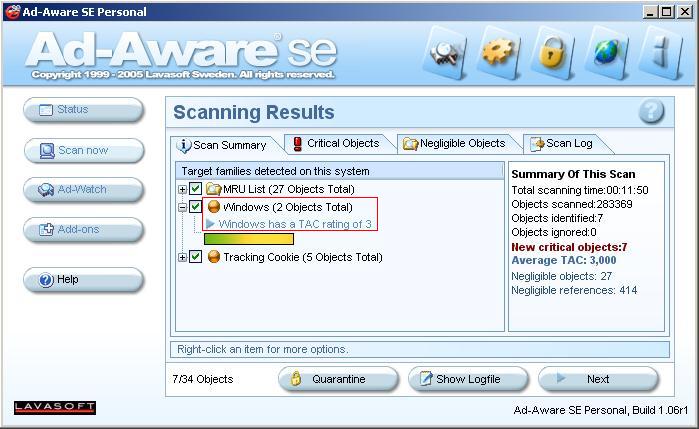
Task: Click 'Ad-Aware SE Personal, Build 1.06r1' text
Action: [601, 410]
